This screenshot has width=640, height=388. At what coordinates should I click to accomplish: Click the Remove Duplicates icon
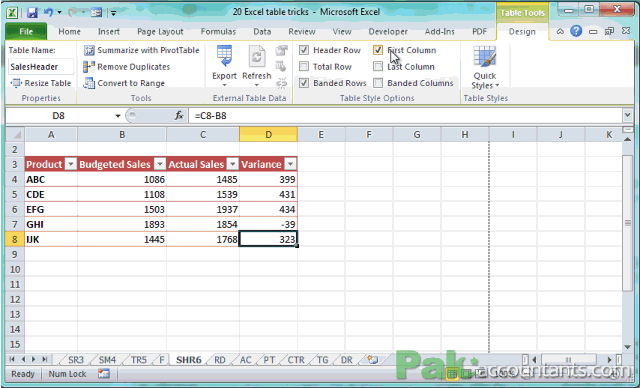pyautogui.click(x=89, y=67)
